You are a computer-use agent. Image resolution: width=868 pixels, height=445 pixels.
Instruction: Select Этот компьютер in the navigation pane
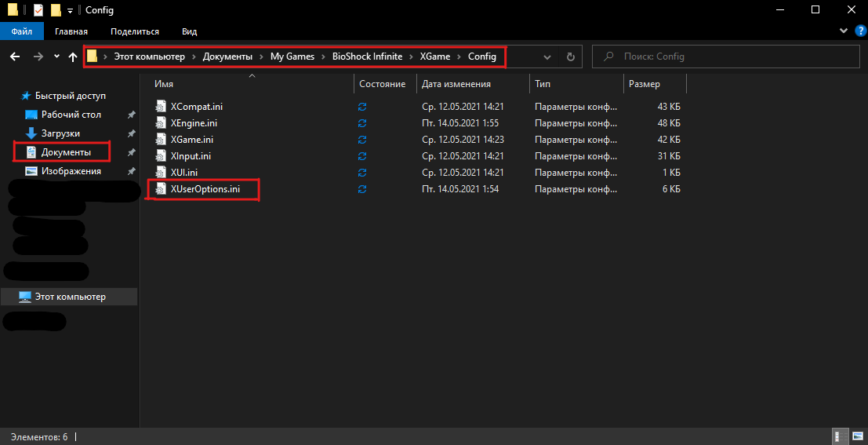pos(69,297)
